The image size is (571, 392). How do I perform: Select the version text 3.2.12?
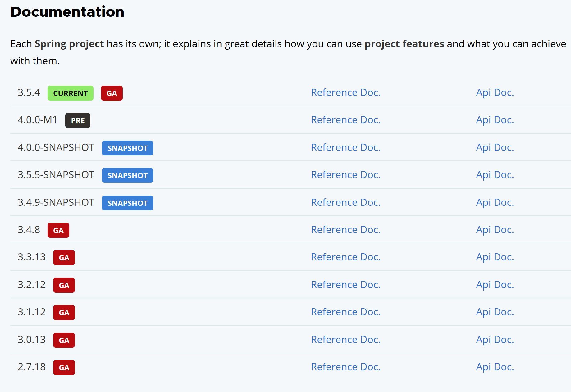(32, 285)
